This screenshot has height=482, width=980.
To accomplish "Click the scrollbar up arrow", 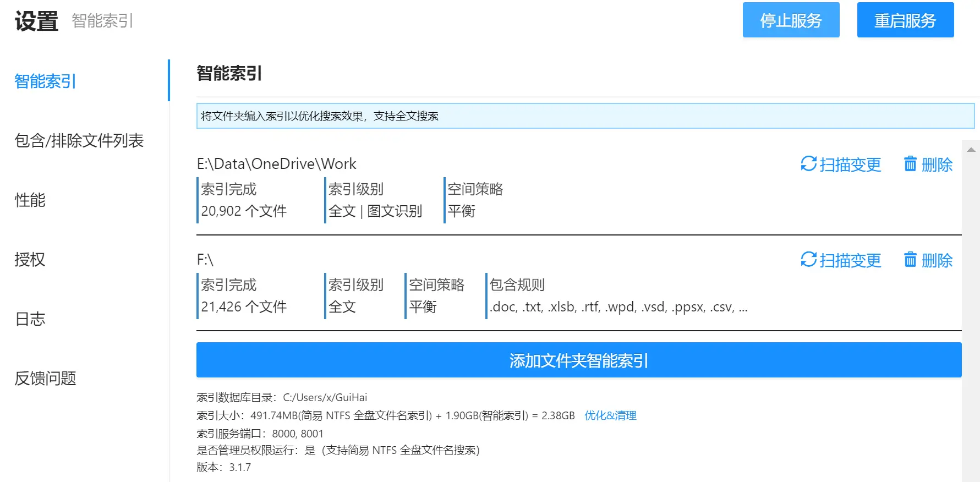I will coord(971,150).
